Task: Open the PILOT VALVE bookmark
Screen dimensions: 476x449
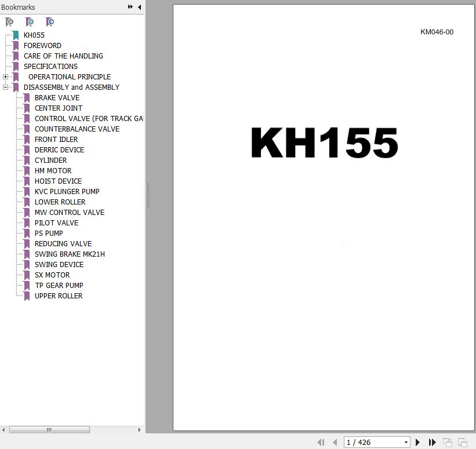Action: tap(56, 223)
